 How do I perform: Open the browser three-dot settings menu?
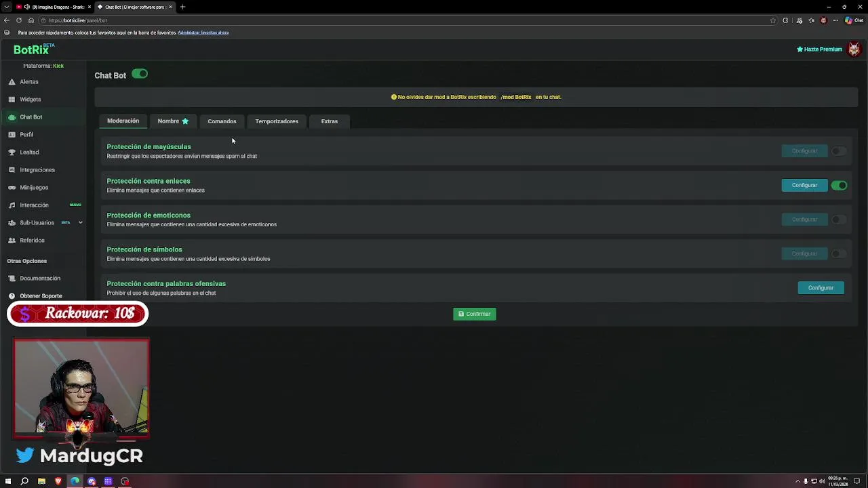(x=835, y=20)
